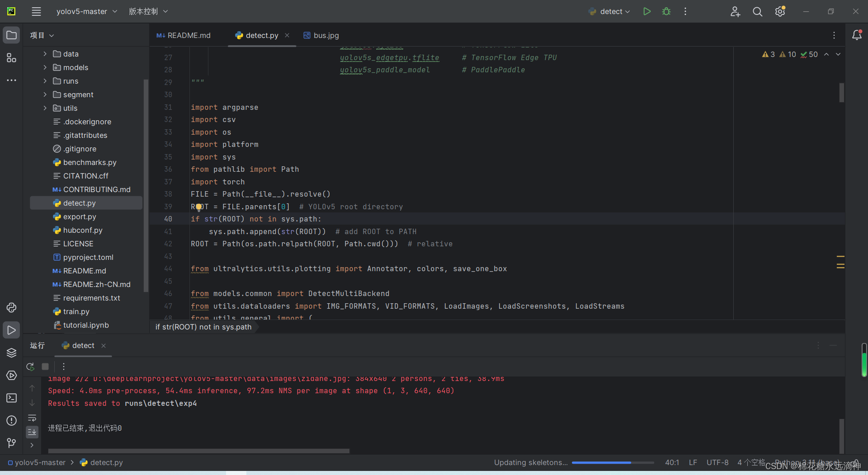868x475 pixels.
Task: Click the Updating skeletons progress bar
Action: click(613, 463)
